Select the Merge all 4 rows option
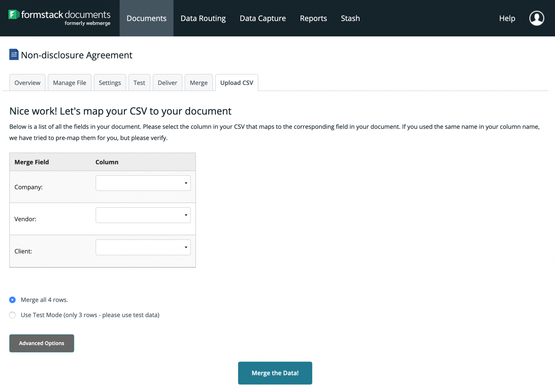The image size is (555, 392). (x=12, y=300)
